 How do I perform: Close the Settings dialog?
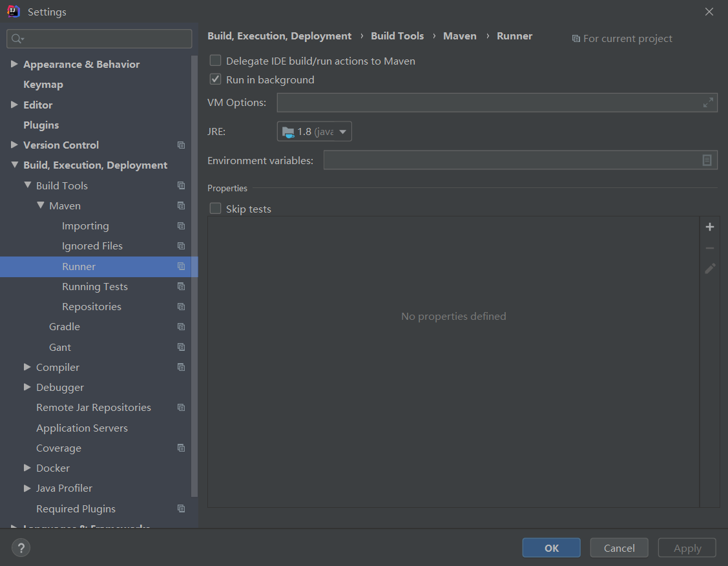pyautogui.click(x=709, y=12)
